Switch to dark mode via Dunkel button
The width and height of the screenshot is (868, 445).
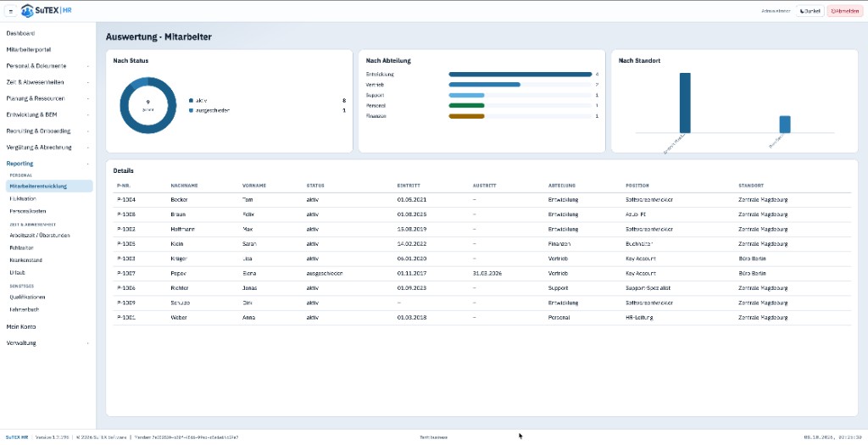(810, 11)
